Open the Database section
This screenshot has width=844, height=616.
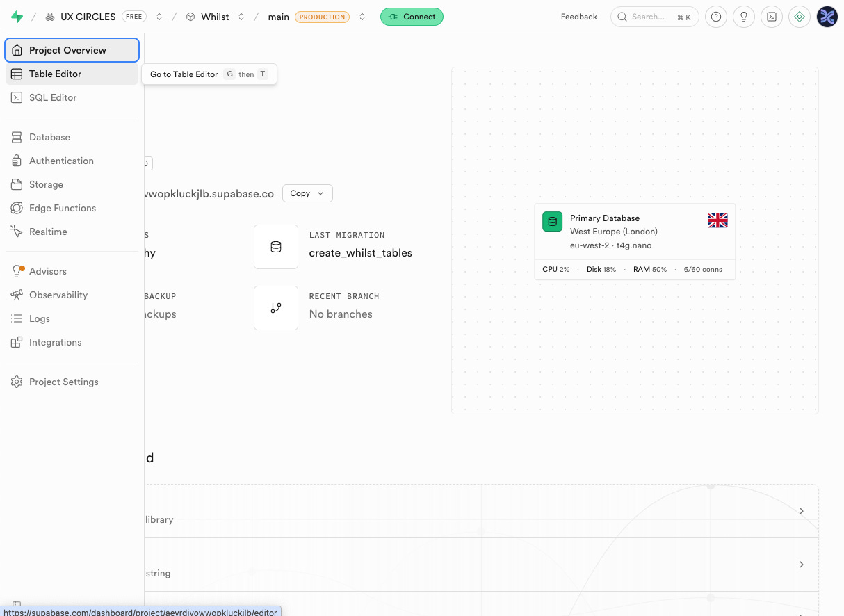click(72, 137)
